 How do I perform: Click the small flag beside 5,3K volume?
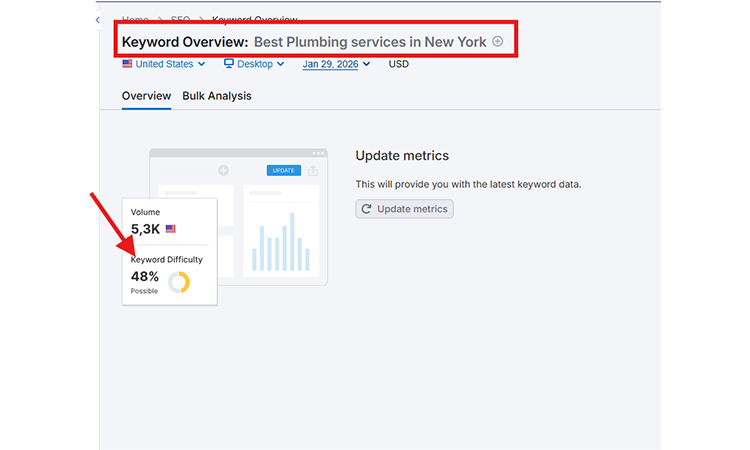coord(171,229)
